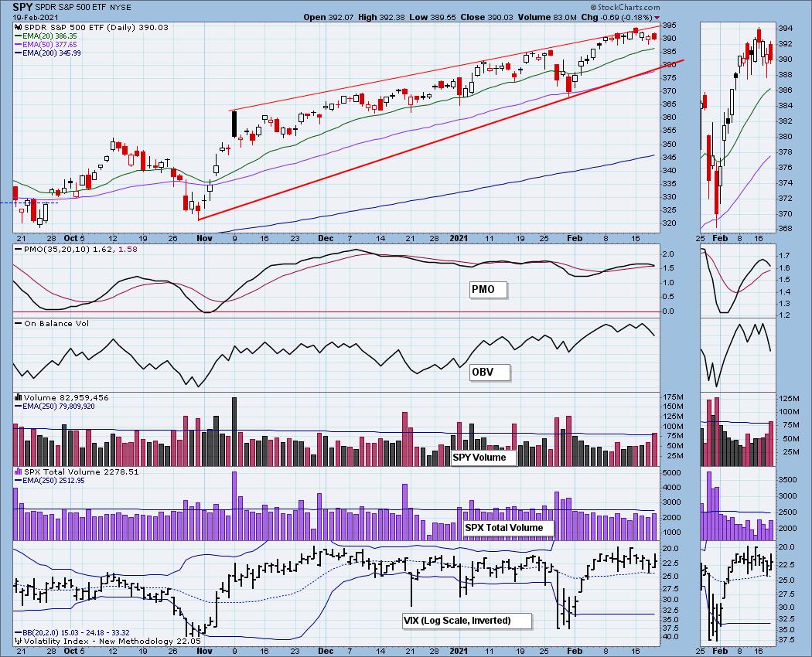Screen dimensions: 812x657
Task: Click the EMA(20) 386.35 legend text
Action: click(49, 36)
